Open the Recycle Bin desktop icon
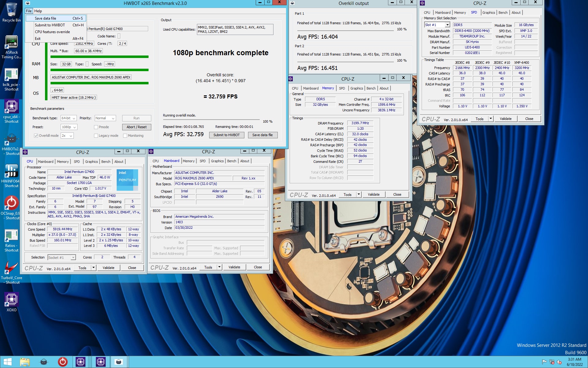Image resolution: width=588 pixels, height=368 pixels. (x=11, y=12)
